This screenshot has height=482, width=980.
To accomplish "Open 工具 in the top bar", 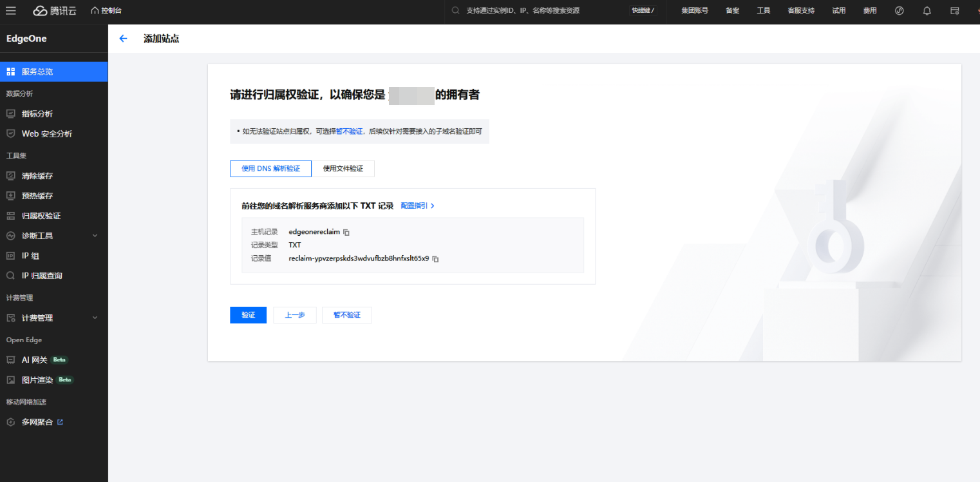I will coord(764,10).
